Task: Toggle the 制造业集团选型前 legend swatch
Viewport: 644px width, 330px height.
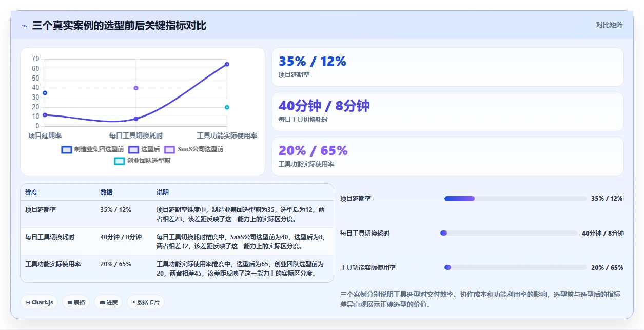Action: 67,149
